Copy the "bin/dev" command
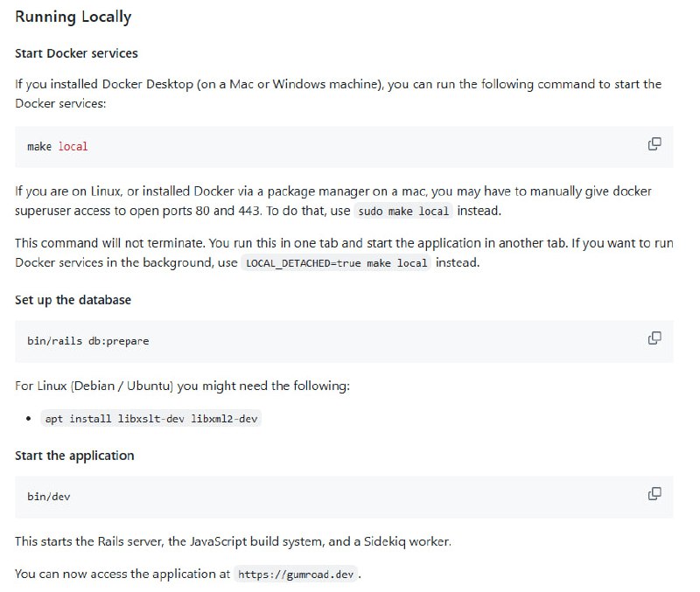Viewport: 700px width, 592px height. (654, 494)
